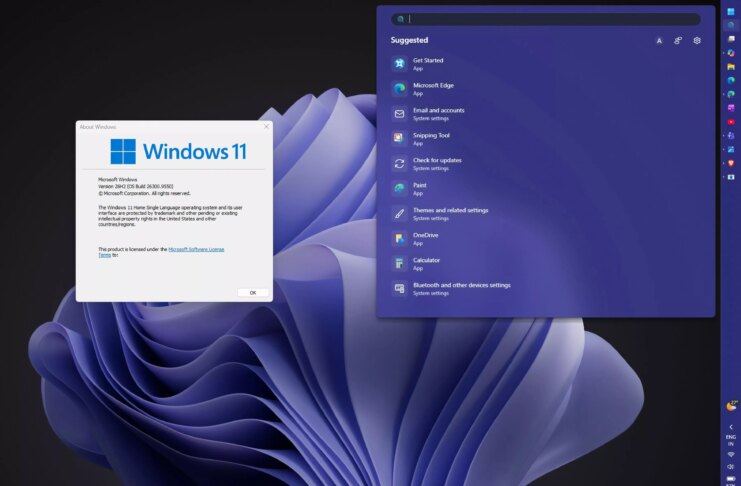This screenshot has width=741, height=486.
Task: Click OK in About Windows dialog
Action: coord(253,293)
